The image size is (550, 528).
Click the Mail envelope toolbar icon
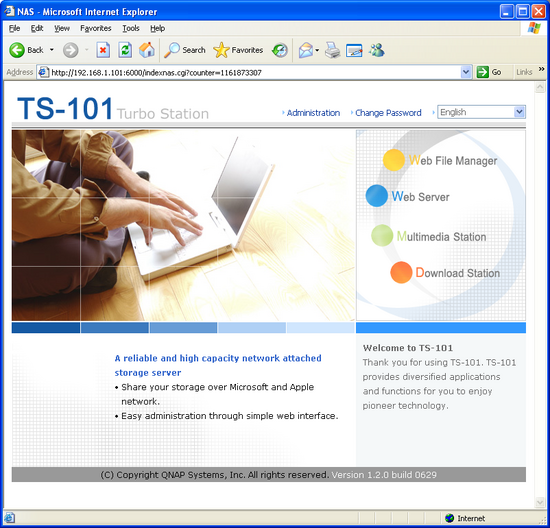point(306,50)
